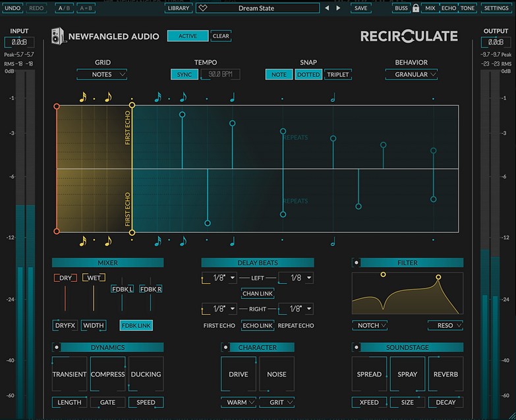Click the A=B copy button

[86, 8]
